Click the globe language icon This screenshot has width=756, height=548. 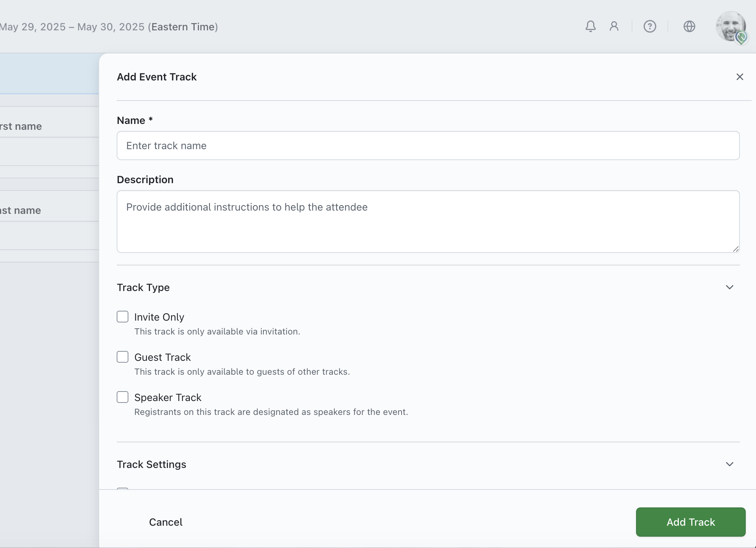pos(689,26)
